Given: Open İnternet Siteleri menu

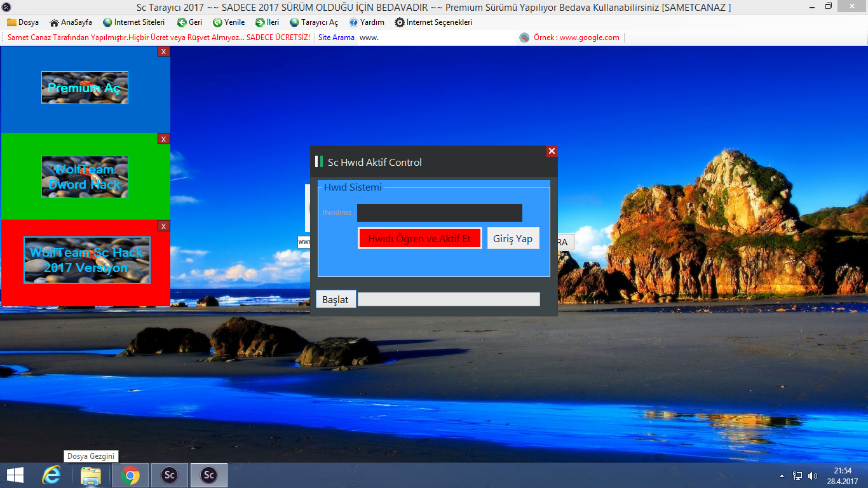Looking at the screenshot, I should pos(133,22).
